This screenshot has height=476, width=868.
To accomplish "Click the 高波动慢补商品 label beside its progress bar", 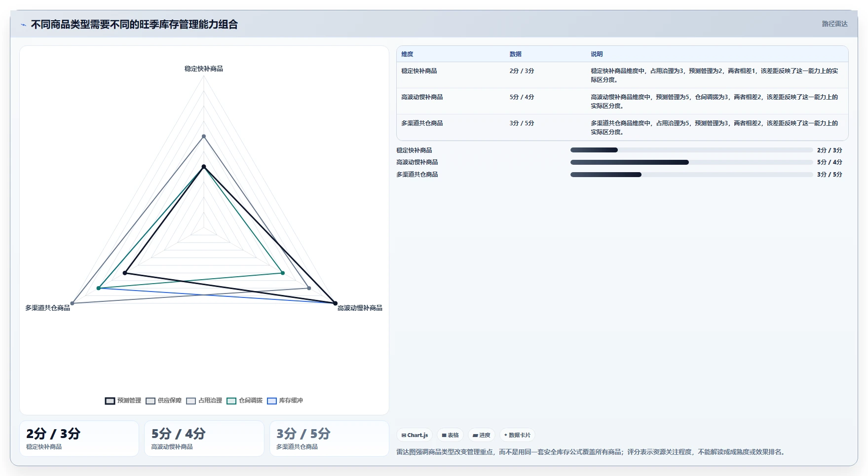I will pos(417,162).
